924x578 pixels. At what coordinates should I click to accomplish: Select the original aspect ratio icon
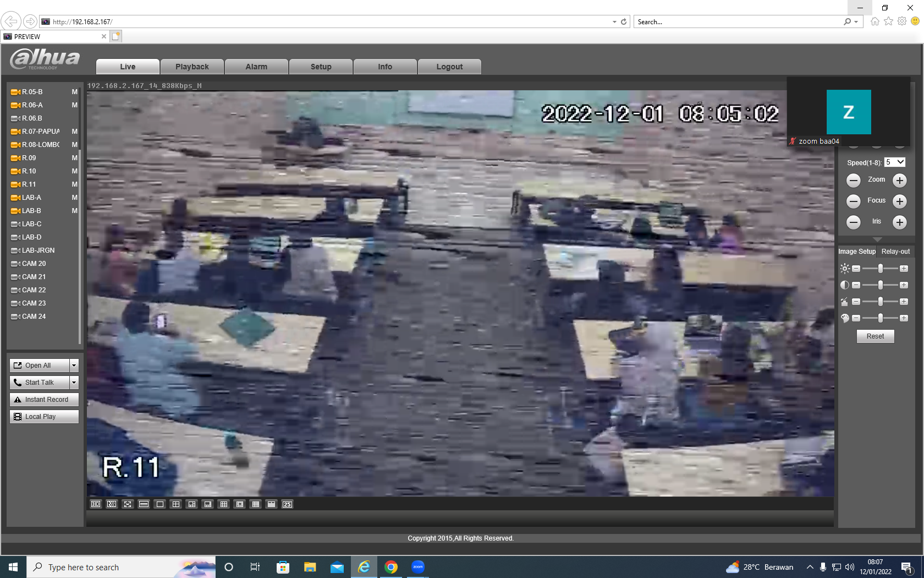[x=144, y=504]
